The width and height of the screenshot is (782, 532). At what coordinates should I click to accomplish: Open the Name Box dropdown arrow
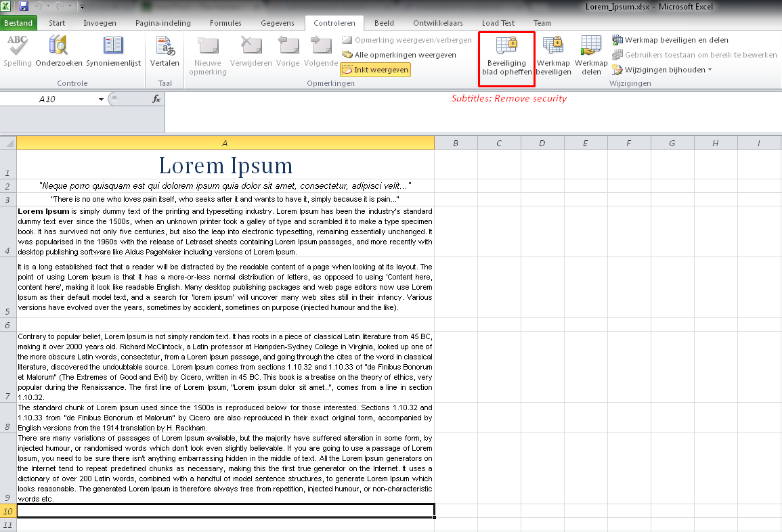102,99
